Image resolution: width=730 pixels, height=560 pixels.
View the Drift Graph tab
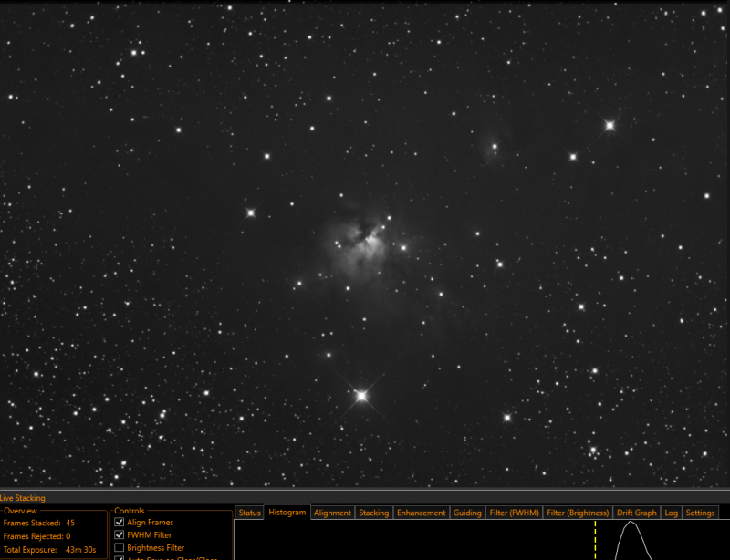(x=636, y=513)
